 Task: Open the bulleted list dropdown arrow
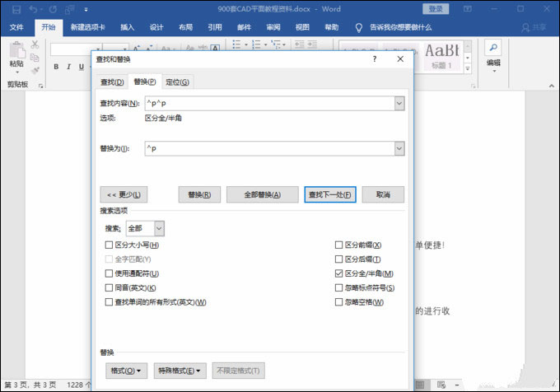tap(246, 45)
